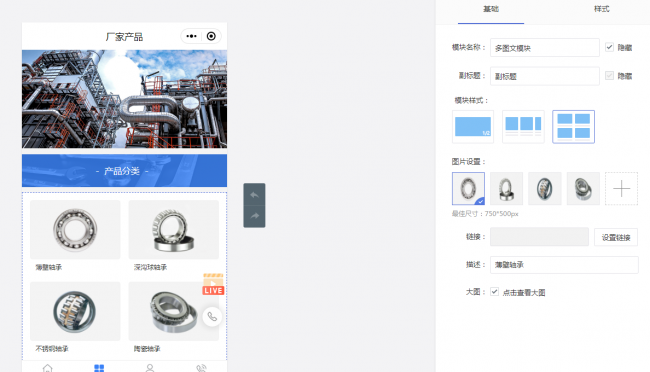This screenshot has height=372, width=650.
Task: Select the second bearing image in settings
Action: 506,189
